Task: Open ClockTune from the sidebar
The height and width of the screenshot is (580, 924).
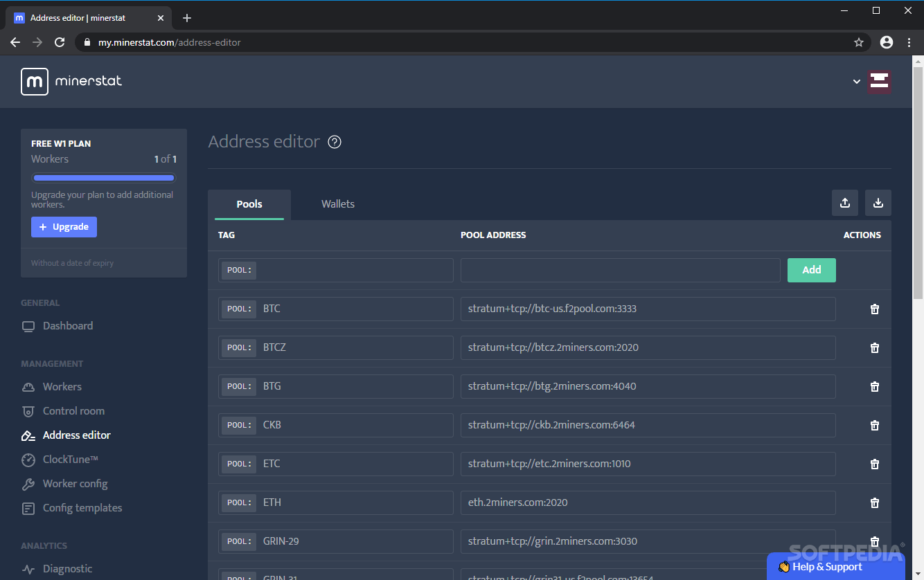Action: (x=71, y=460)
